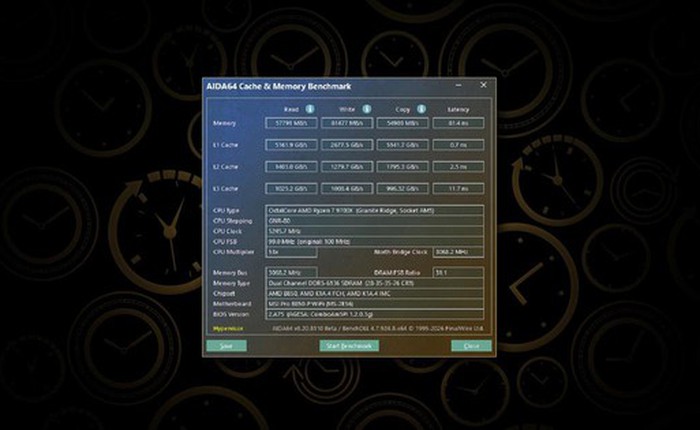This screenshot has height=430, width=700.
Task: Click the Motherboard value field
Action: tap(375, 304)
